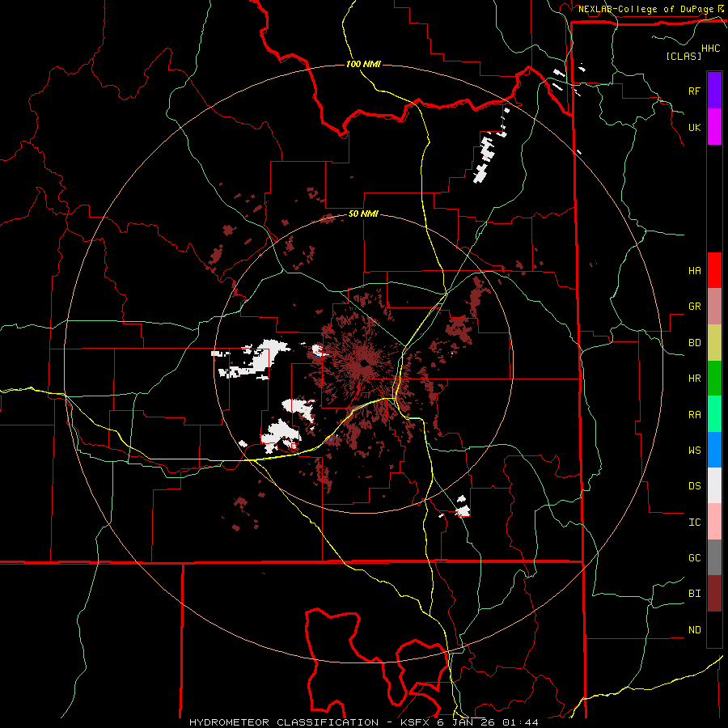Viewport: 728px width, 728px height.
Task: Click the RA light green legend swatch
Action: 714,414
